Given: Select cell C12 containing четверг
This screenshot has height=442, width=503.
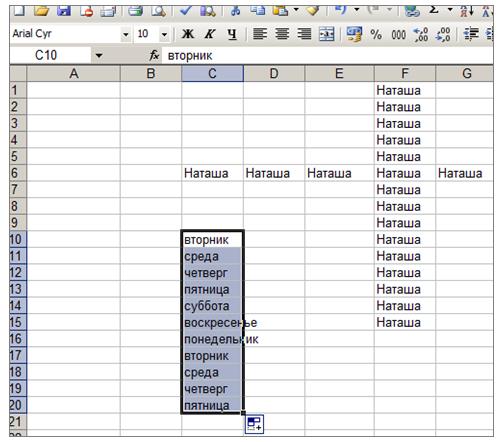Looking at the screenshot, I should tap(212, 273).
